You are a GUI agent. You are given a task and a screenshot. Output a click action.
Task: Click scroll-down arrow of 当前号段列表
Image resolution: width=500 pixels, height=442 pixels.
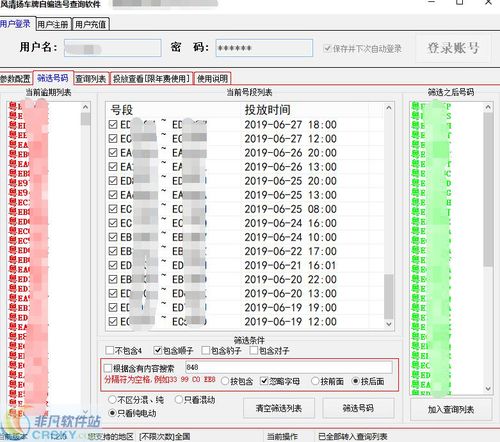pyautogui.click(x=389, y=324)
